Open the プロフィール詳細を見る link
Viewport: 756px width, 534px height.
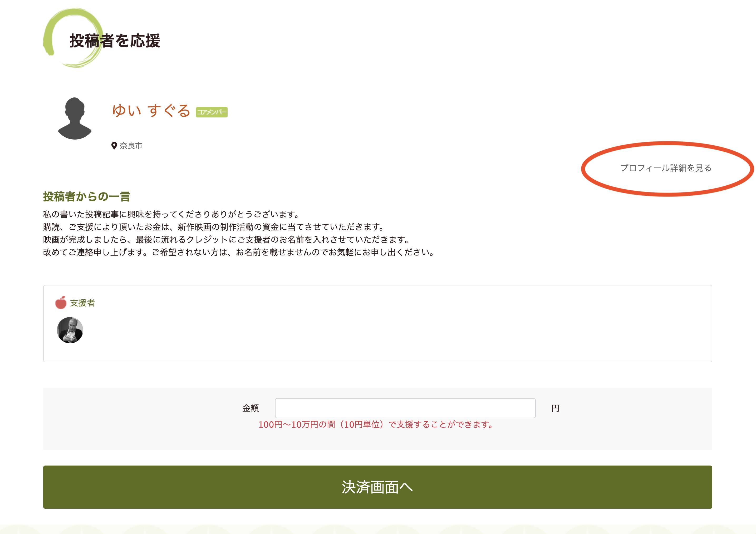(x=666, y=168)
